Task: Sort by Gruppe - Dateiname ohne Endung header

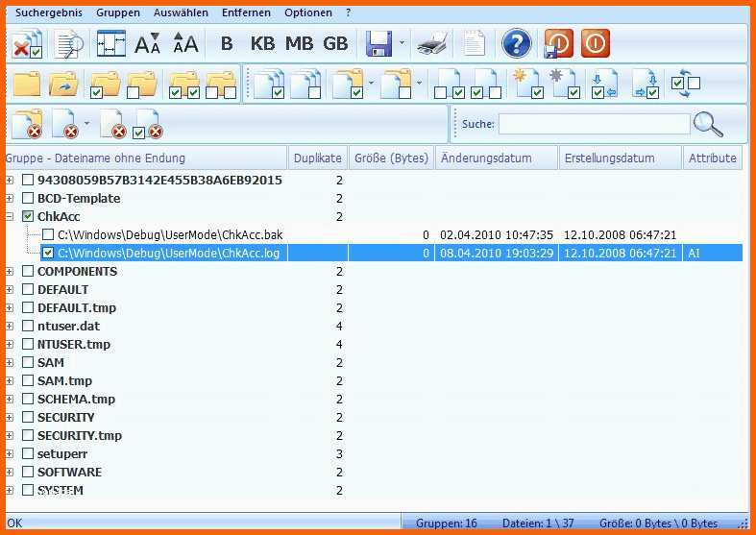Action: point(147,158)
